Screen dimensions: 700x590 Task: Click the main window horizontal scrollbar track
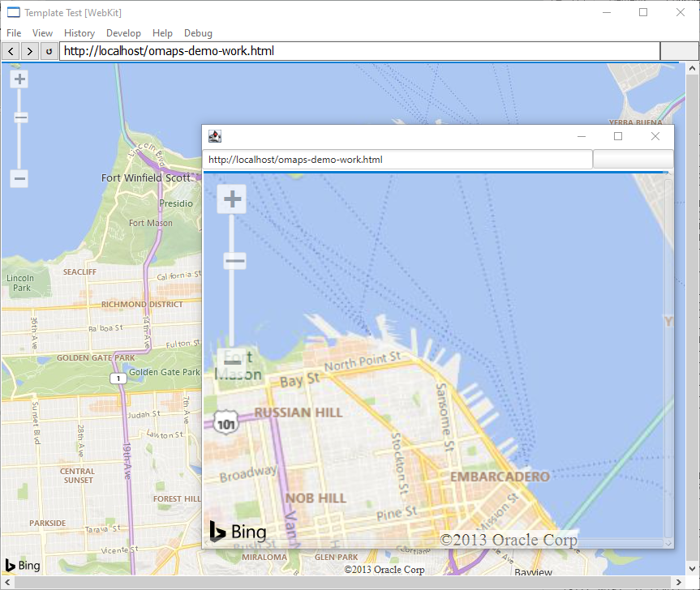[x=343, y=582]
